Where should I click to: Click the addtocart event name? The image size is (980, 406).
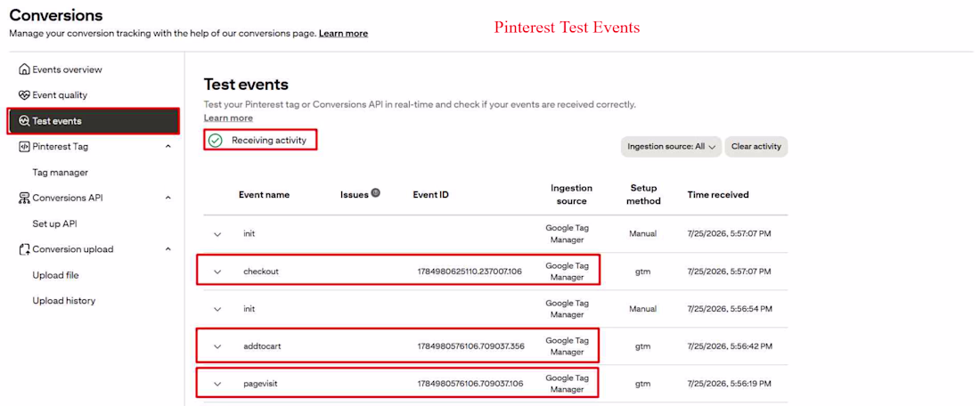pyautogui.click(x=263, y=346)
